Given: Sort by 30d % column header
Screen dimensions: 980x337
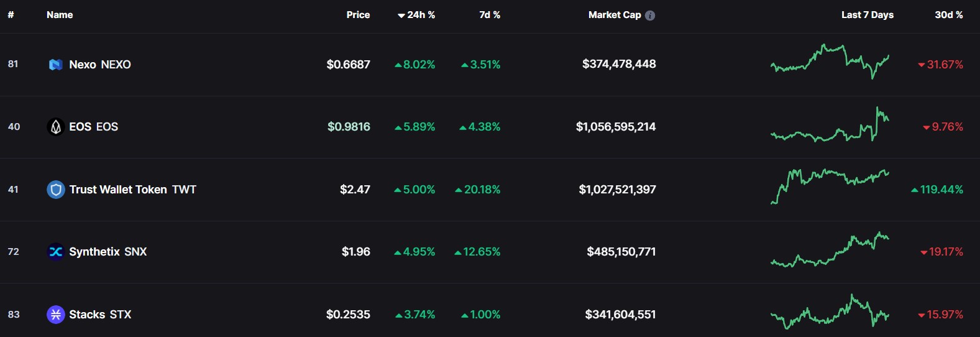Looking at the screenshot, I should click(948, 15).
